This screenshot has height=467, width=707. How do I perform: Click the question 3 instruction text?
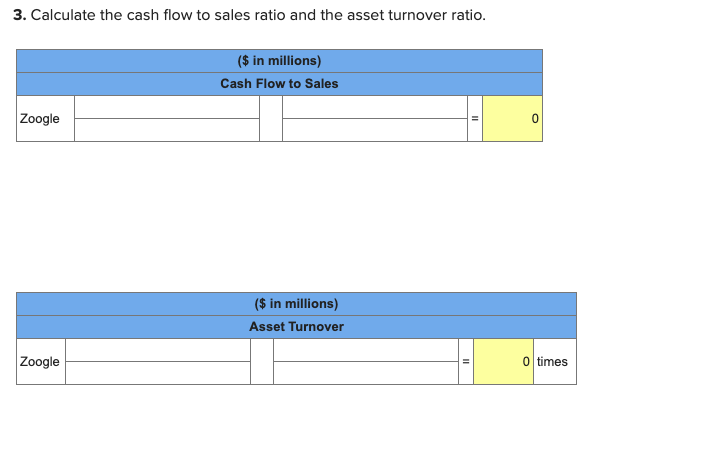(x=249, y=15)
